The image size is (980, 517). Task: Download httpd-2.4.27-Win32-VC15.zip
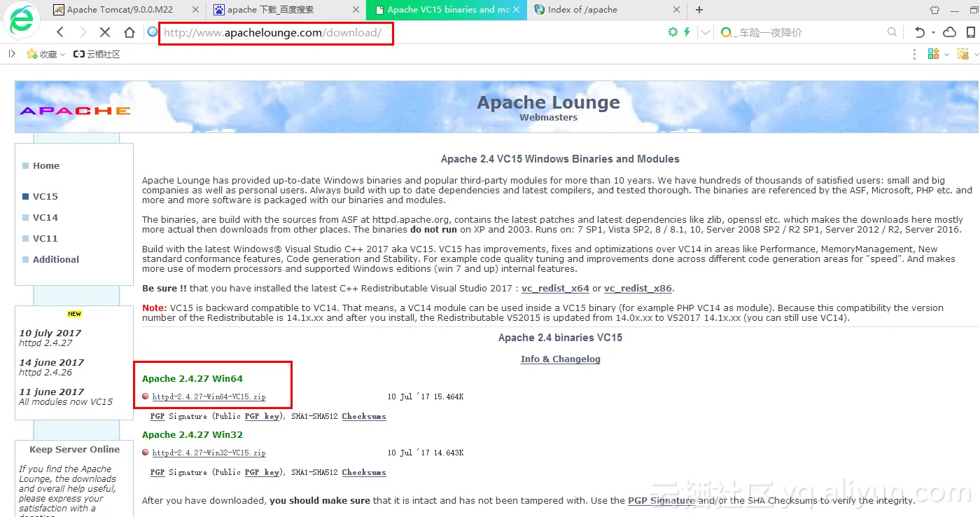[x=209, y=453]
